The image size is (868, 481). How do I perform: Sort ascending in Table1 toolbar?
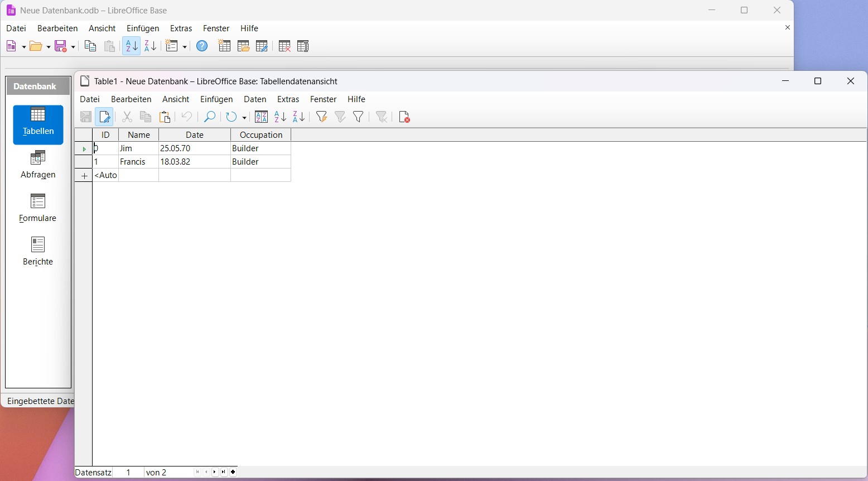coord(280,117)
